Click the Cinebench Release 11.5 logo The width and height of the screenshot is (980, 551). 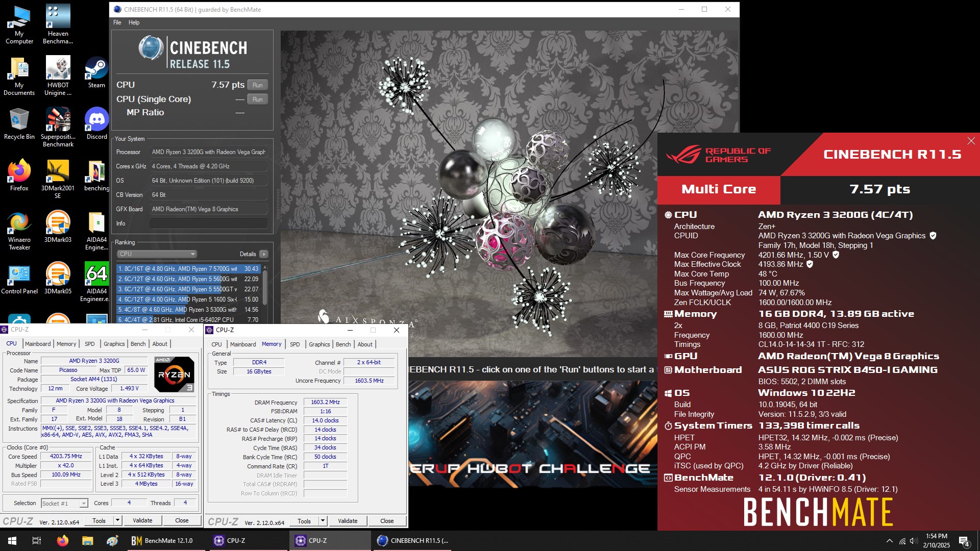point(193,53)
